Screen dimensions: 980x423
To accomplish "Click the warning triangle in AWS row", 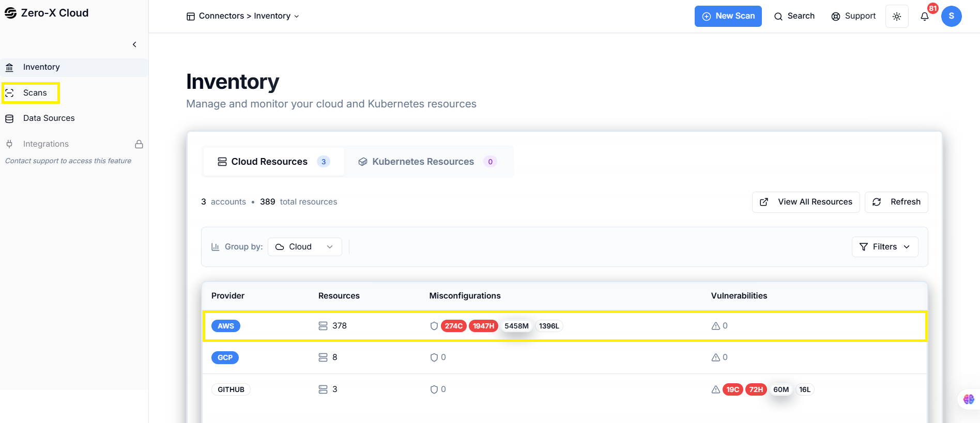I will pos(716,326).
